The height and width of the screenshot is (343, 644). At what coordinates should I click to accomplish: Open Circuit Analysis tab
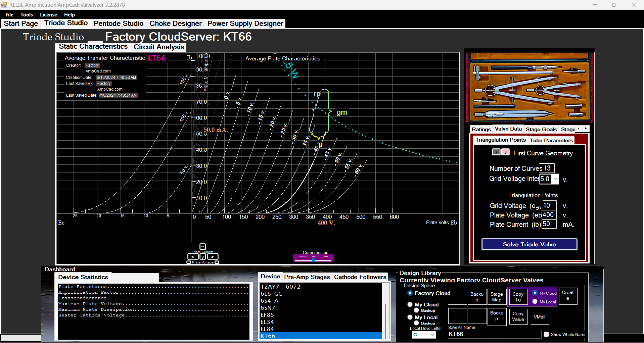[159, 47]
